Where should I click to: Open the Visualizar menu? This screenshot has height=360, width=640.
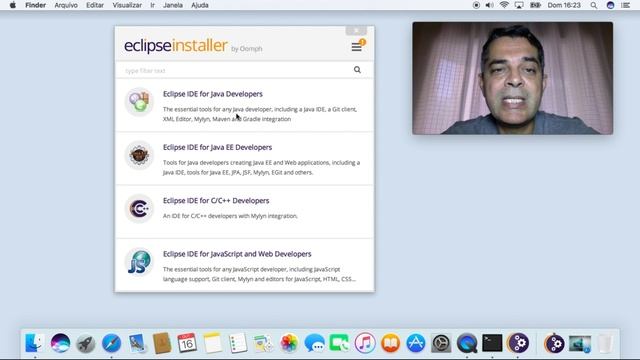click(127, 5)
